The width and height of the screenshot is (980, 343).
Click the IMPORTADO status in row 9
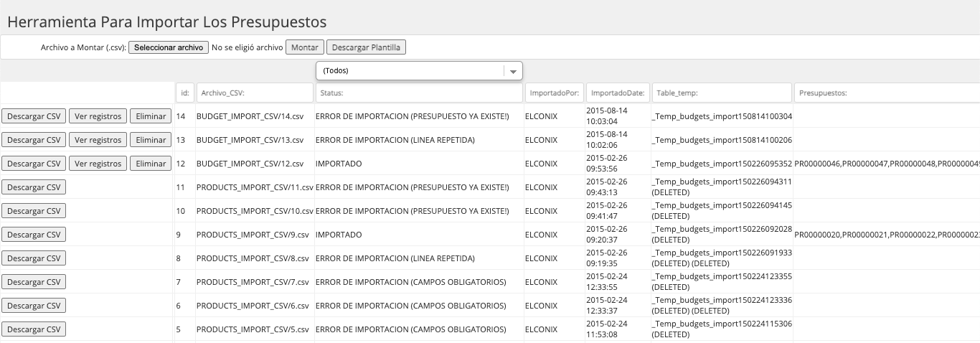click(x=339, y=235)
